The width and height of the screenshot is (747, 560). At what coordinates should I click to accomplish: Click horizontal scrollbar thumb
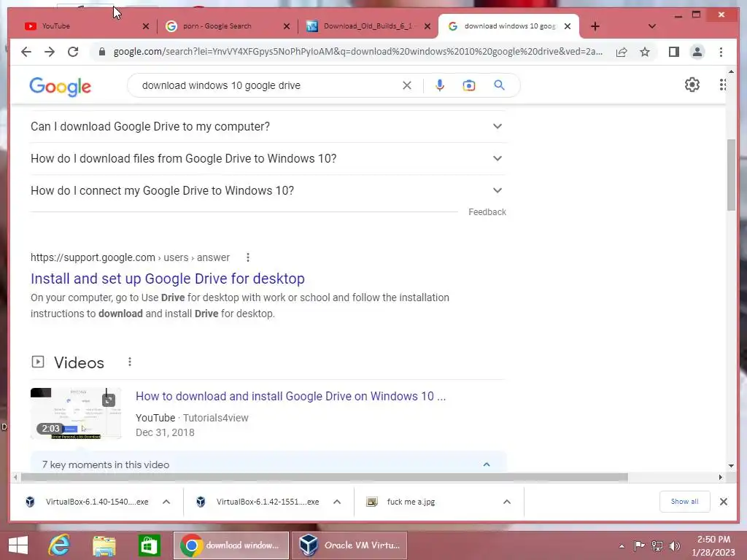[325, 477]
